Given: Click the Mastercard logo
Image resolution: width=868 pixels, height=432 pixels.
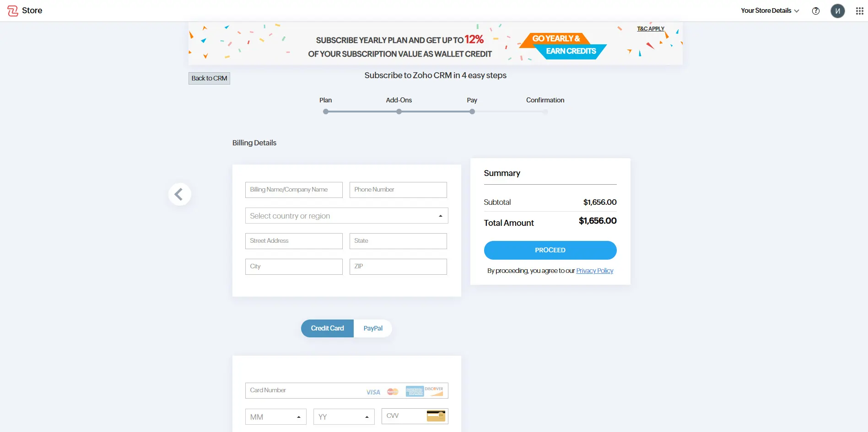Looking at the screenshot, I should pyautogui.click(x=393, y=391).
